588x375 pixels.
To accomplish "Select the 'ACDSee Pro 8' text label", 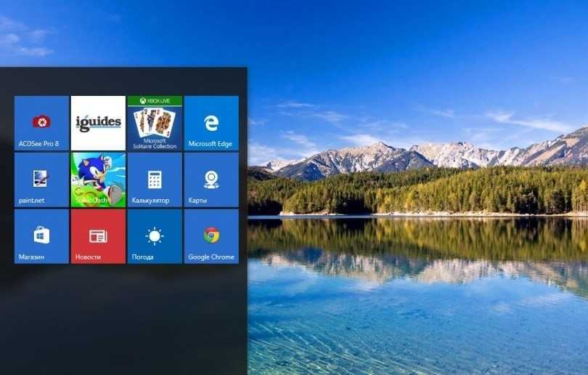I will 38,144.
